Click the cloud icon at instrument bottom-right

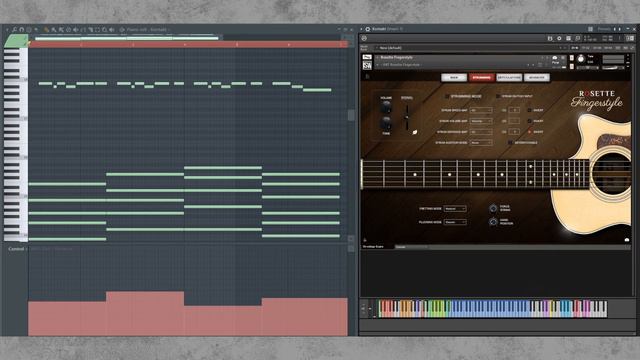click(627, 240)
